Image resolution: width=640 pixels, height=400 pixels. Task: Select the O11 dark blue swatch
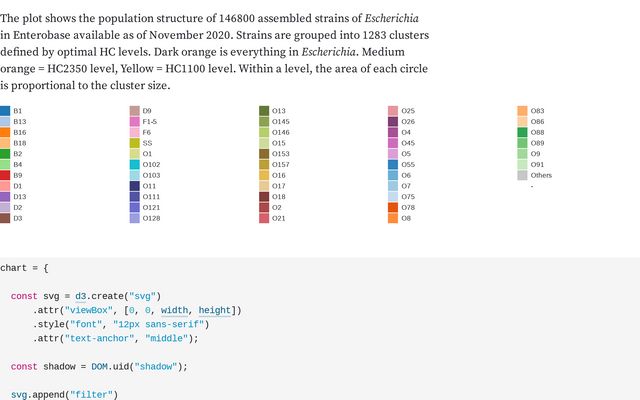tap(134, 186)
